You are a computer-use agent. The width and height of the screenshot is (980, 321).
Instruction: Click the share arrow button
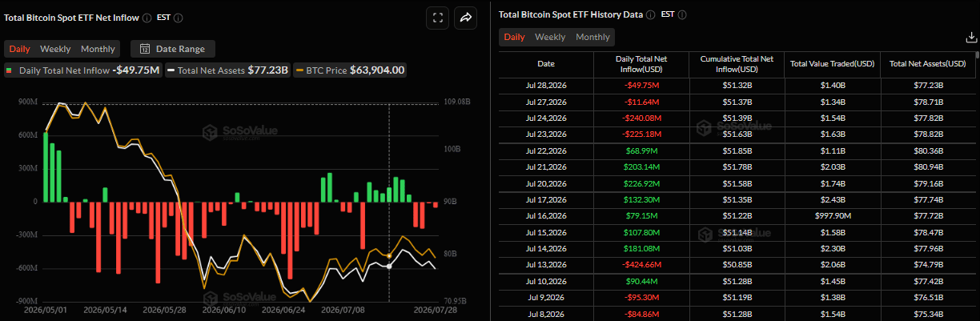point(465,18)
